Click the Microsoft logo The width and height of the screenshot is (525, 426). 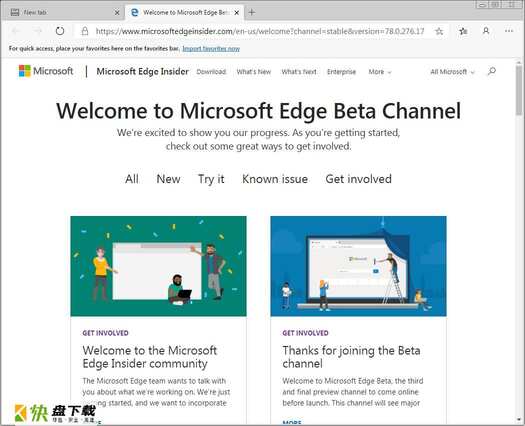(x=46, y=71)
